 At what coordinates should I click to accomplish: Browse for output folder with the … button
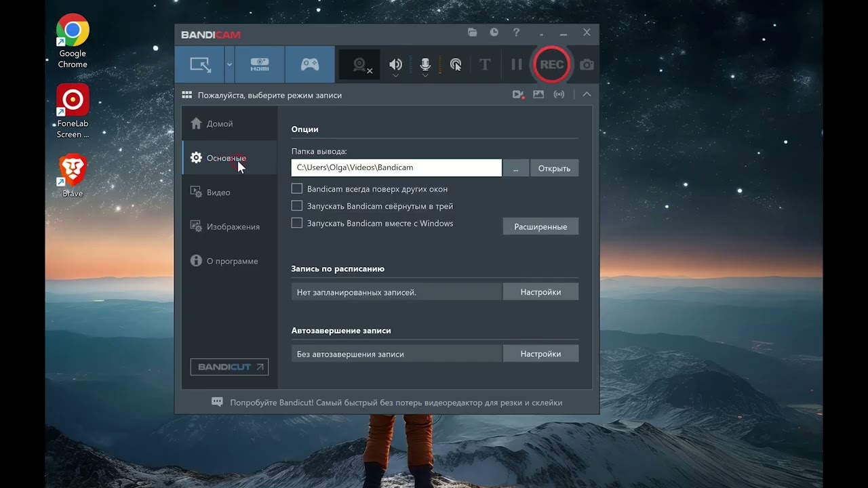tap(516, 168)
